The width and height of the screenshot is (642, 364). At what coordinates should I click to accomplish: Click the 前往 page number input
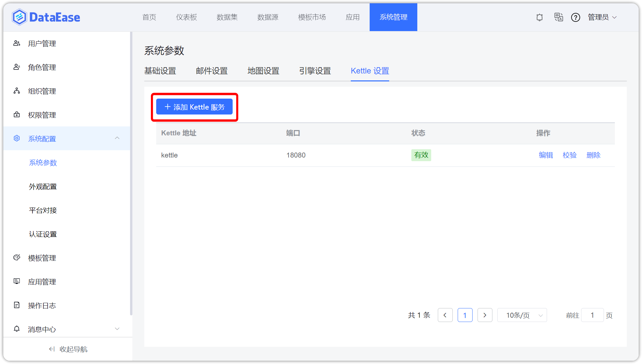592,315
